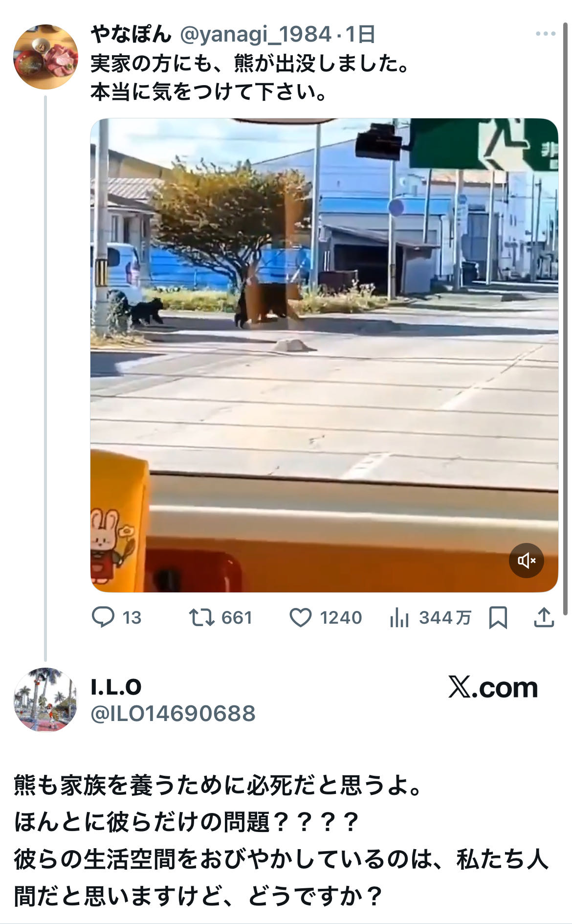Open やなぽん's profile avatar
Image resolution: width=572 pixels, height=924 pixels.
click(x=45, y=57)
